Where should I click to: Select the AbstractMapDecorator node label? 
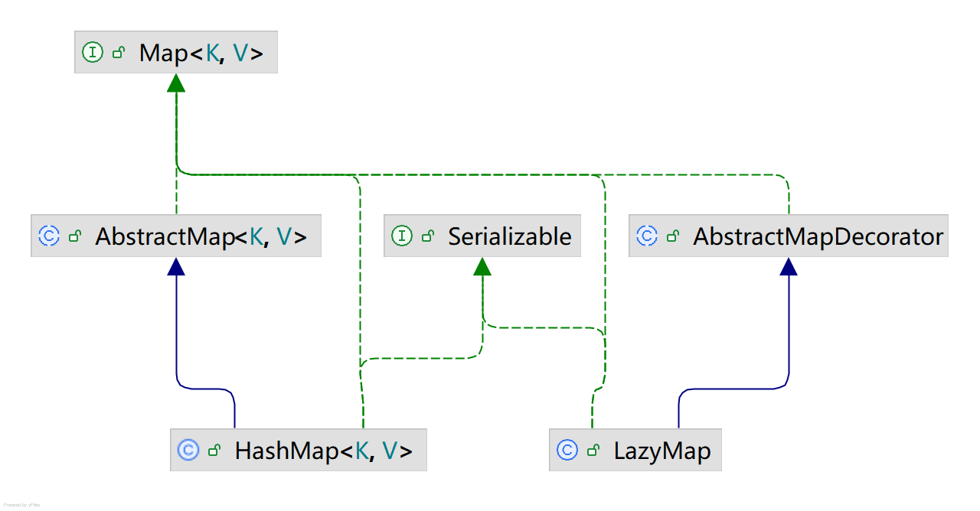tap(818, 236)
